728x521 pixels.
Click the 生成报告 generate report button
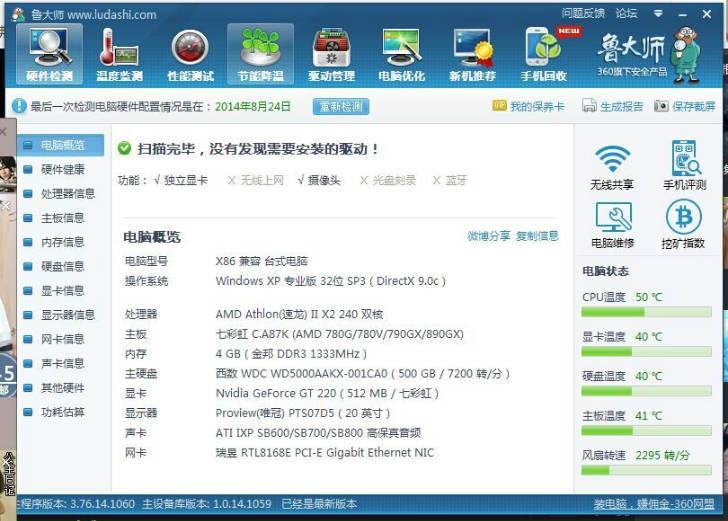coord(613,106)
